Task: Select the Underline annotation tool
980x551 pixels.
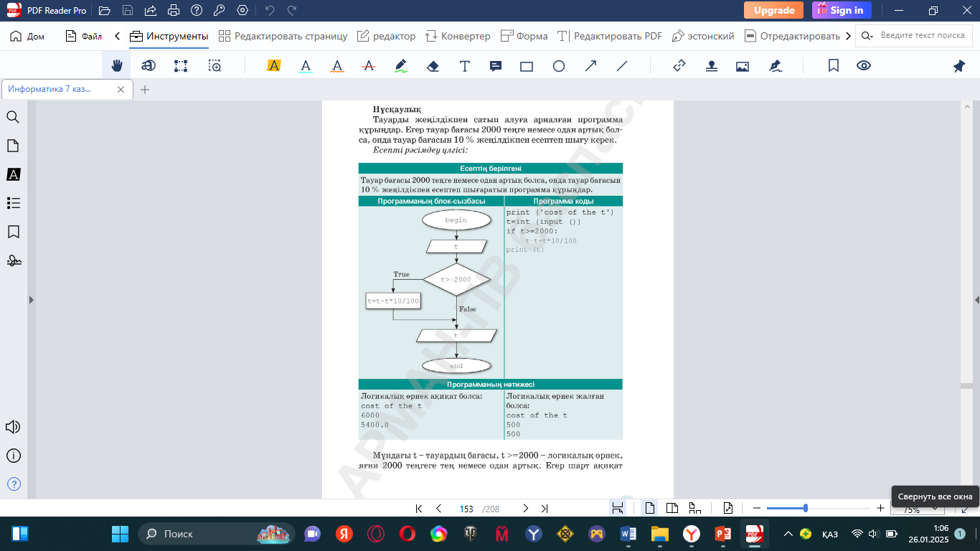Action: [306, 66]
